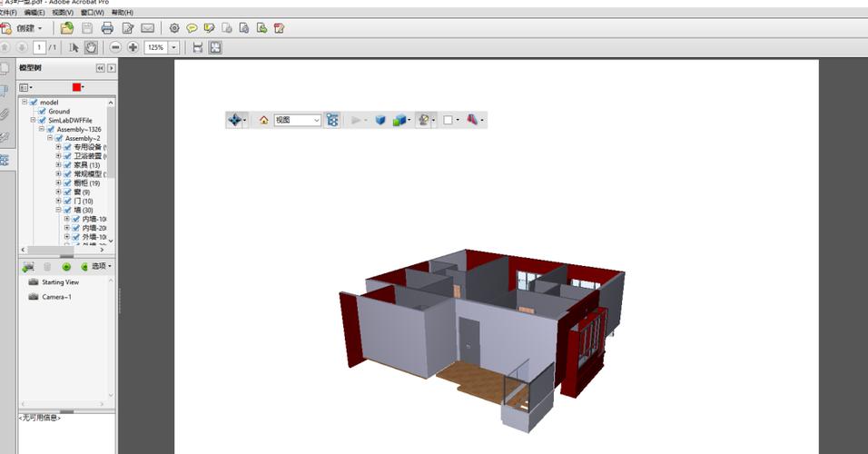The height and width of the screenshot is (454, 868).
Task: Expand the 橱柜 (19) tree node
Action: [58, 183]
